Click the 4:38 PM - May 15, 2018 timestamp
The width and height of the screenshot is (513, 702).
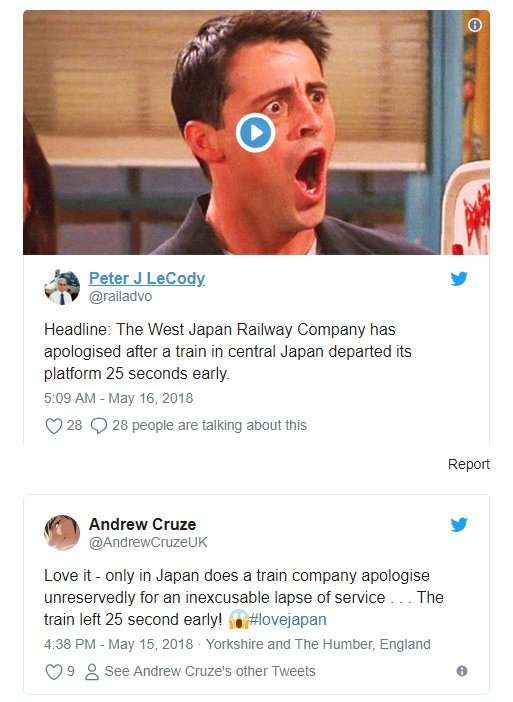pyautogui.click(x=119, y=644)
